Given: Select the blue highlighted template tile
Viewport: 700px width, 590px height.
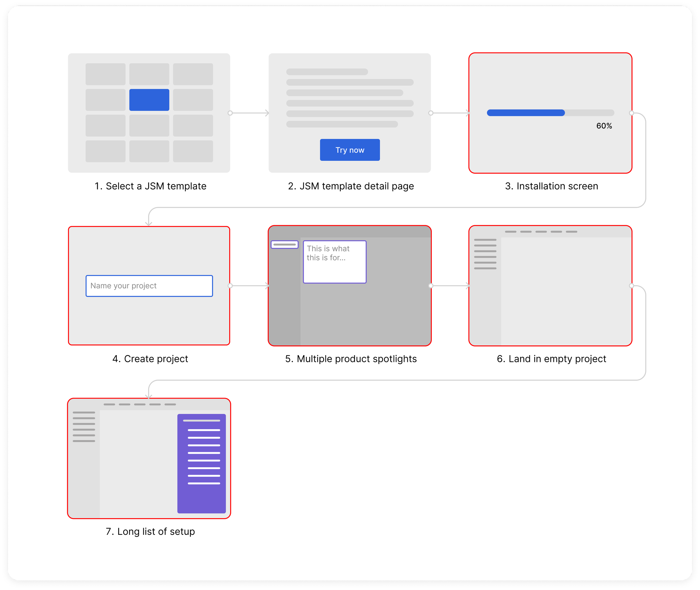Looking at the screenshot, I should (x=149, y=100).
